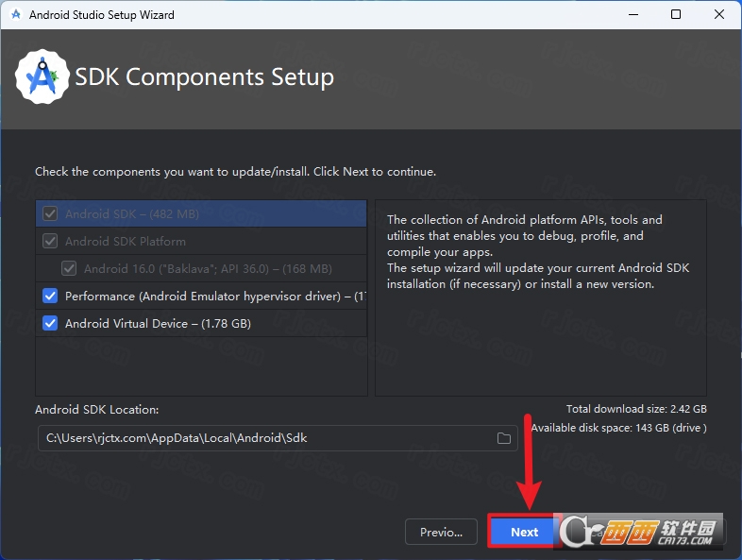Click Next to continue setup
Viewport: 742px width, 560px height.
[x=524, y=532]
